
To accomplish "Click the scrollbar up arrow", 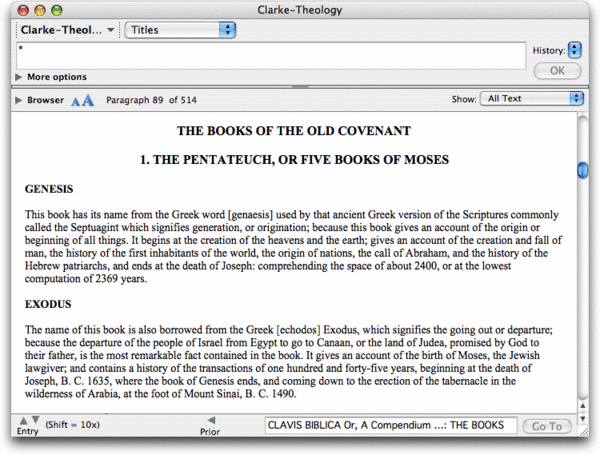I will pos(582,406).
